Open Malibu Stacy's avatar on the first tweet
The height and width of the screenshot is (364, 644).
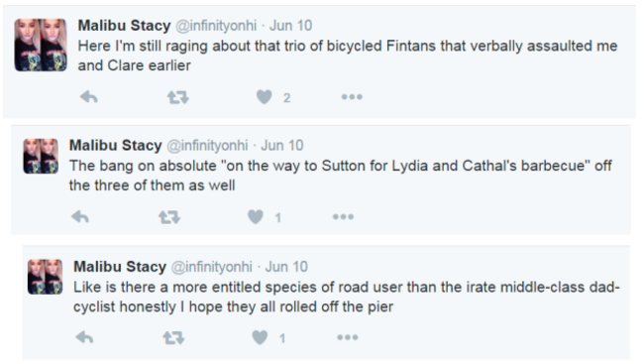(x=41, y=45)
